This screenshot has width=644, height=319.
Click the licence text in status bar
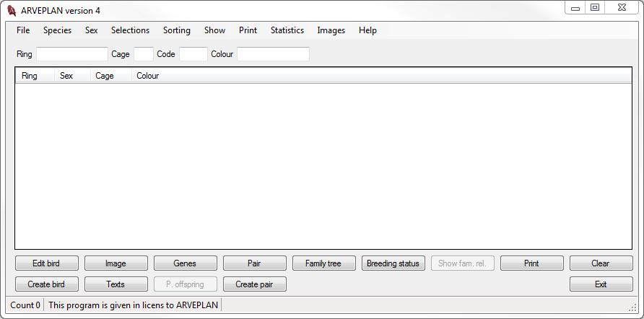[133, 305]
